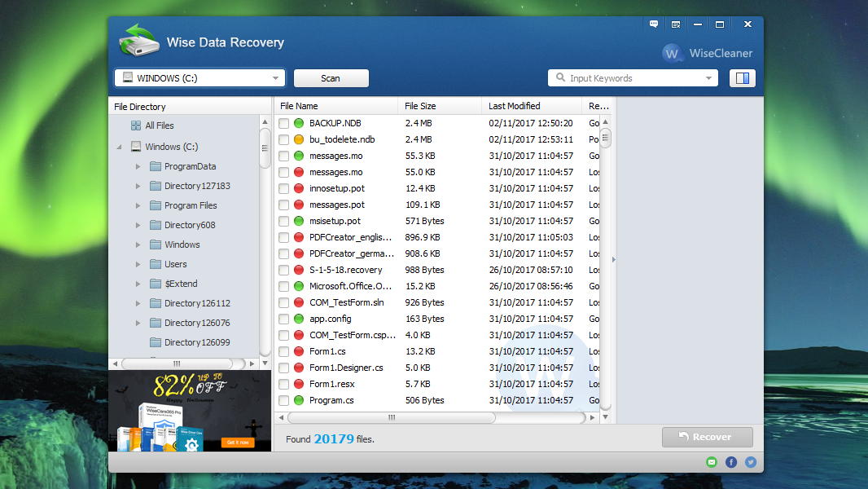Check the box for BACKUP.NDB
This screenshot has width=868, height=489.
pos(284,123)
